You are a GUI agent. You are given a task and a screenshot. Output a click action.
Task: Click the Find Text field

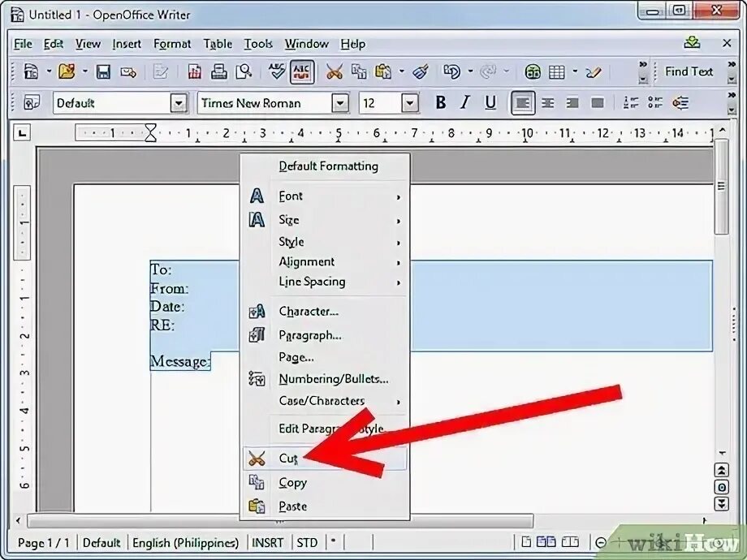click(690, 72)
